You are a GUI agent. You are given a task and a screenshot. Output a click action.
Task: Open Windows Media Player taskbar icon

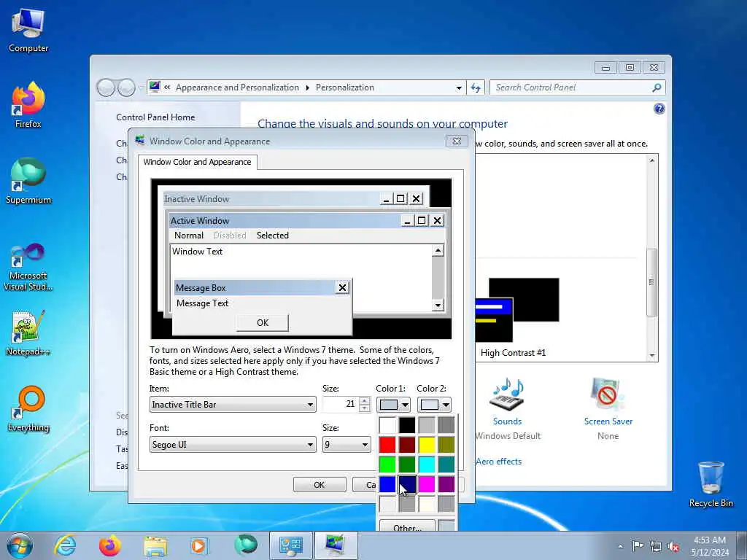point(199,545)
